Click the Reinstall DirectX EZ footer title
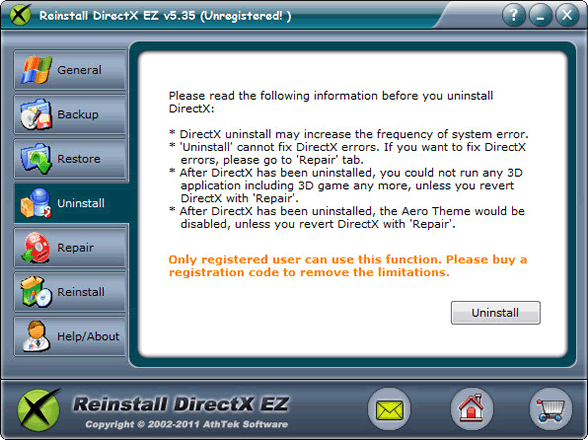The image size is (588, 440). point(181,404)
